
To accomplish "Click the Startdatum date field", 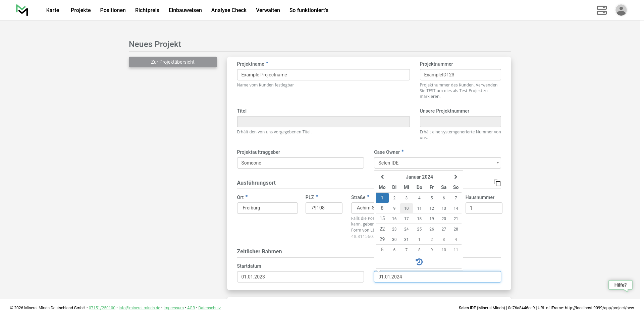I will tap(300, 277).
